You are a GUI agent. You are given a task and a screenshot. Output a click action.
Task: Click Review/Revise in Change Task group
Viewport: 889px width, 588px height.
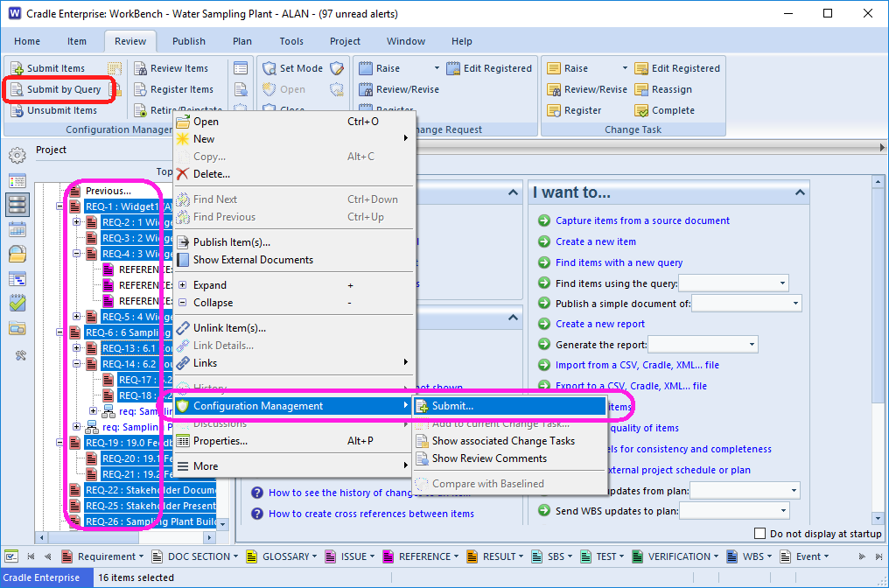pyautogui.click(x=587, y=89)
